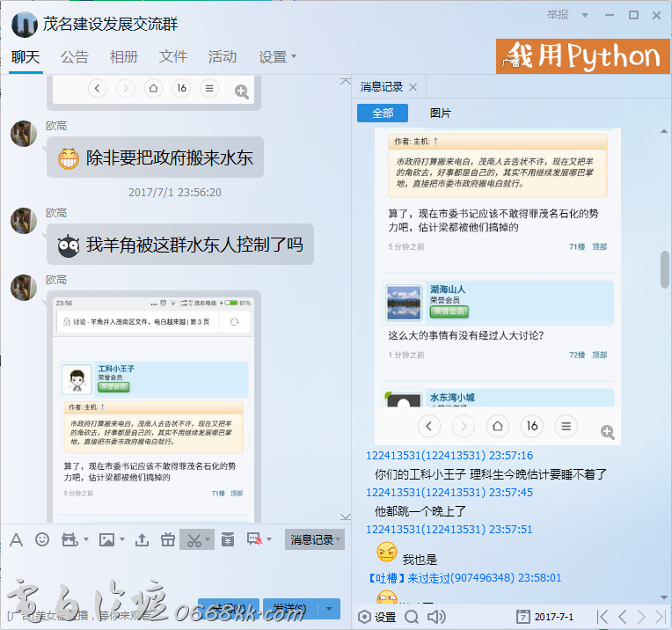Image resolution: width=672 pixels, height=630 pixels.
Task: Open 设置 at bottom of history panel
Action: 377,616
